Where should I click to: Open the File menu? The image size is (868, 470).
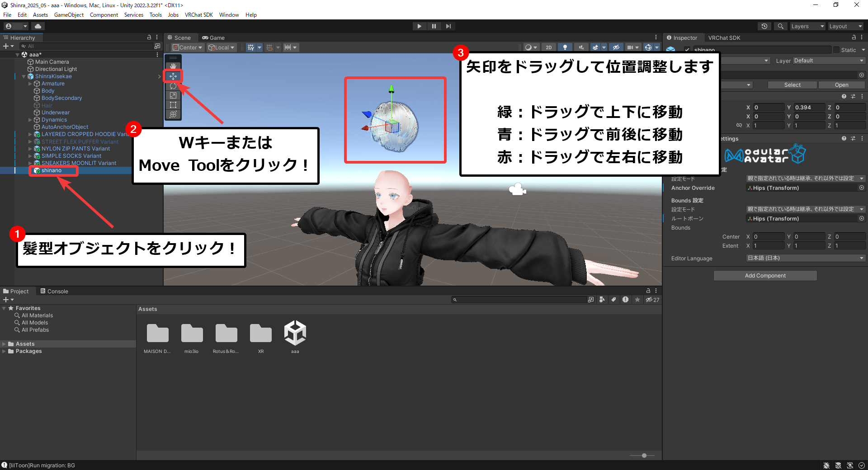click(7, 15)
